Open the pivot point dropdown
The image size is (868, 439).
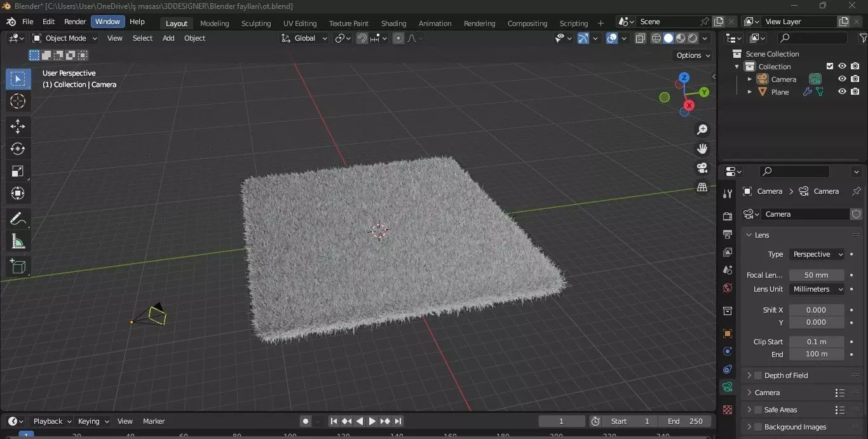[x=342, y=38]
